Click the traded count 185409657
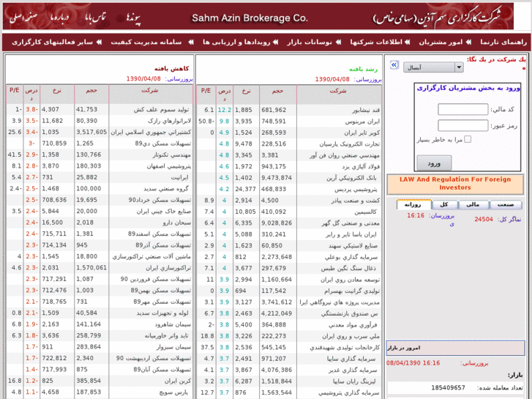532x399 pixels. pos(448,387)
